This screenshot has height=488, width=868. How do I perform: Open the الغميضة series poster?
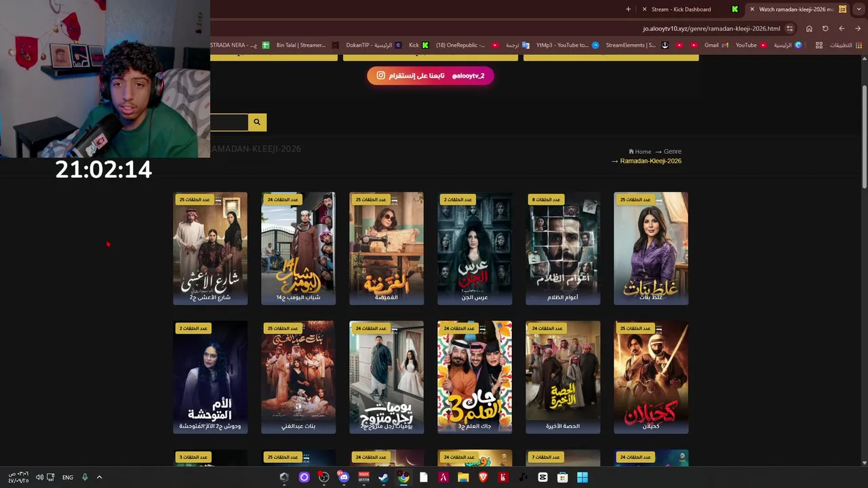tap(387, 248)
